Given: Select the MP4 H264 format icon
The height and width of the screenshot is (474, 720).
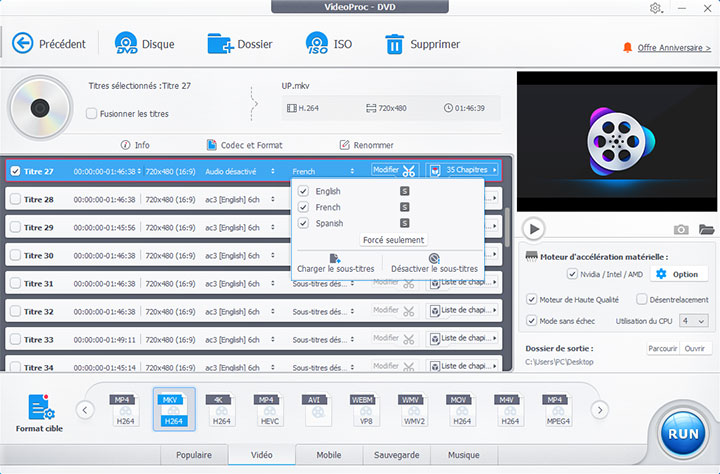Looking at the screenshot, I should pos(125,409).
